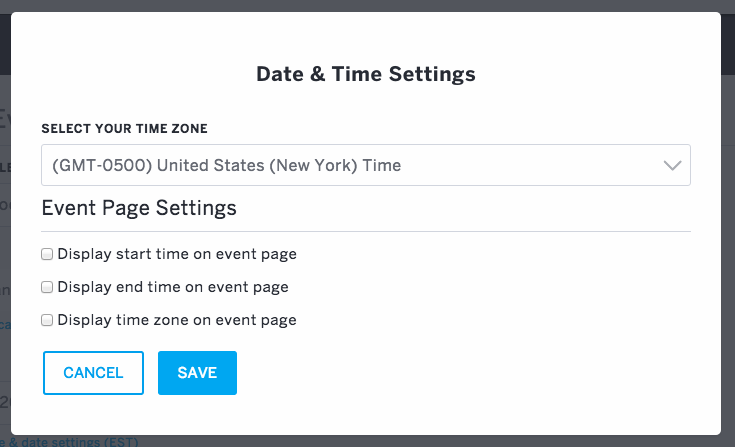Click 'Display start time on event page' label
The image size is (735, 447).
pos(177,254)
